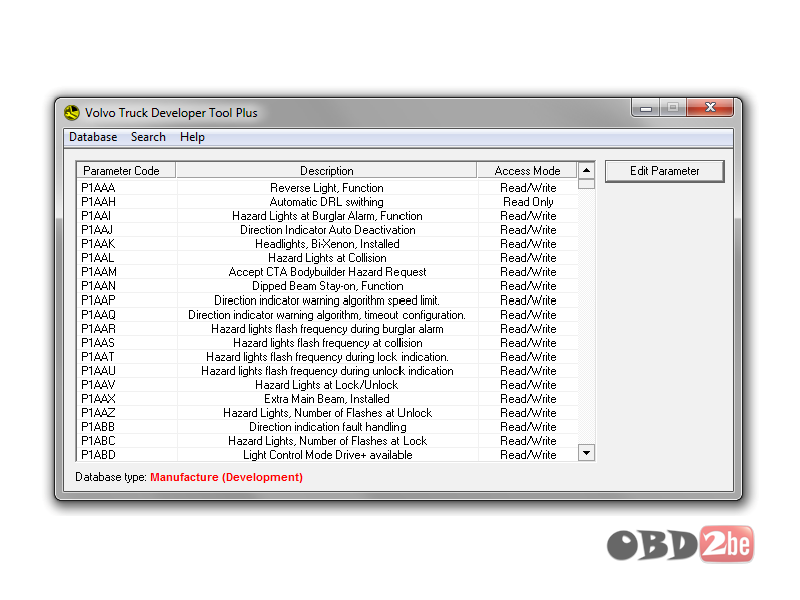Select parameter row P1AAH
The width and height of the screenshot is (800, 600).
327,202
